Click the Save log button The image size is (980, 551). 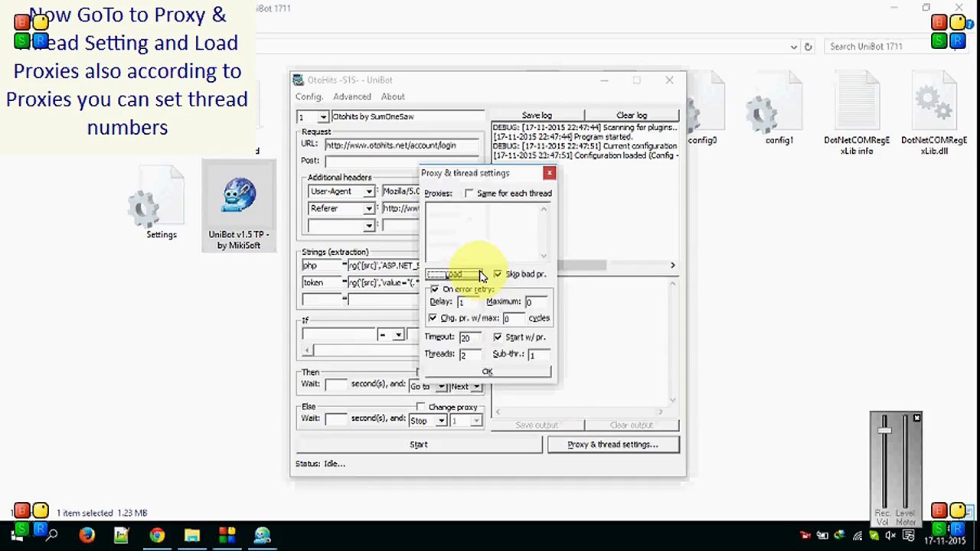click(537, 116)
